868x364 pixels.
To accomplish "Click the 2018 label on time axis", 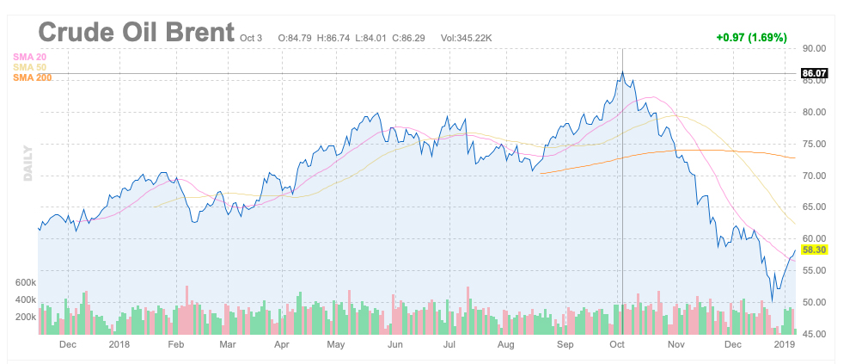I will coord(121,344).
